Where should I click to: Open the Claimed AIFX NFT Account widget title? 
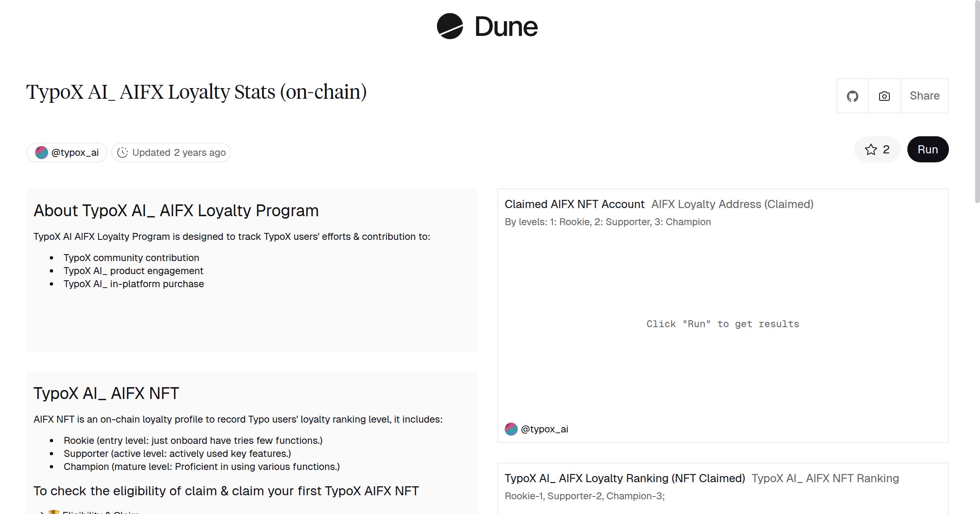coord(574,204)
